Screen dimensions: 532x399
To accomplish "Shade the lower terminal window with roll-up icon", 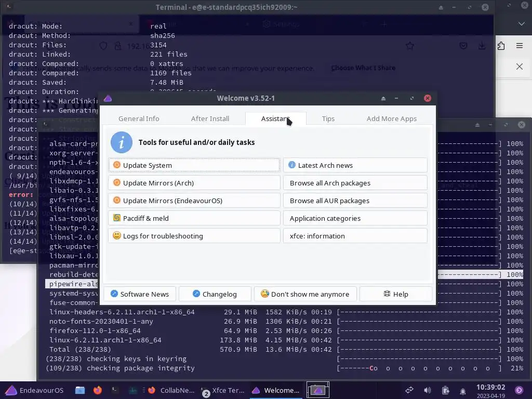I will click(477, 125).
